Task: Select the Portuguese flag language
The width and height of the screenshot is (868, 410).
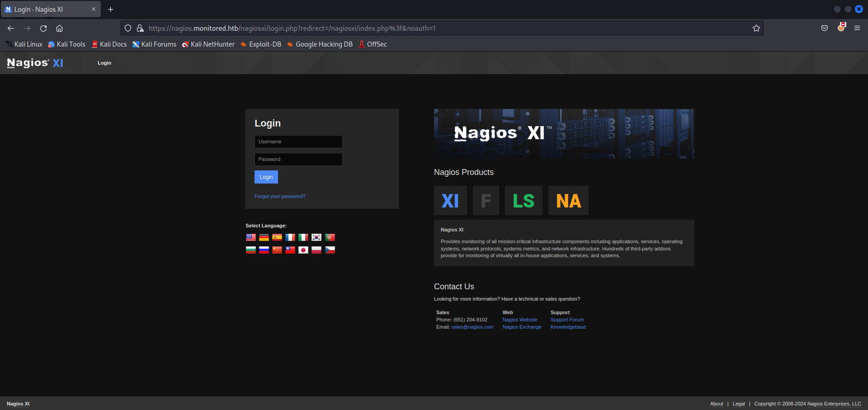Action: pos(330,237)
